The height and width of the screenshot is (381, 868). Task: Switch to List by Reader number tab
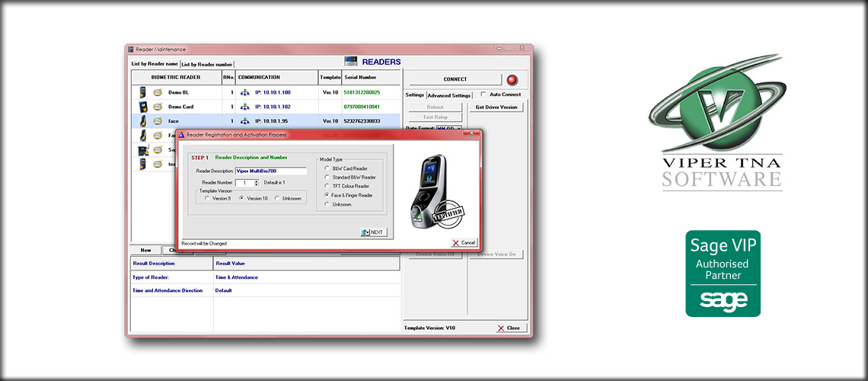208,65
